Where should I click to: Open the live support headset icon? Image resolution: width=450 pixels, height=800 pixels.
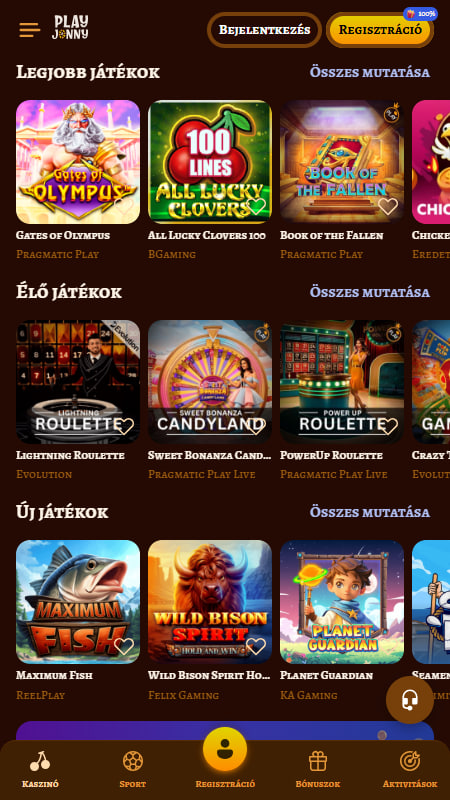(410, 700)
